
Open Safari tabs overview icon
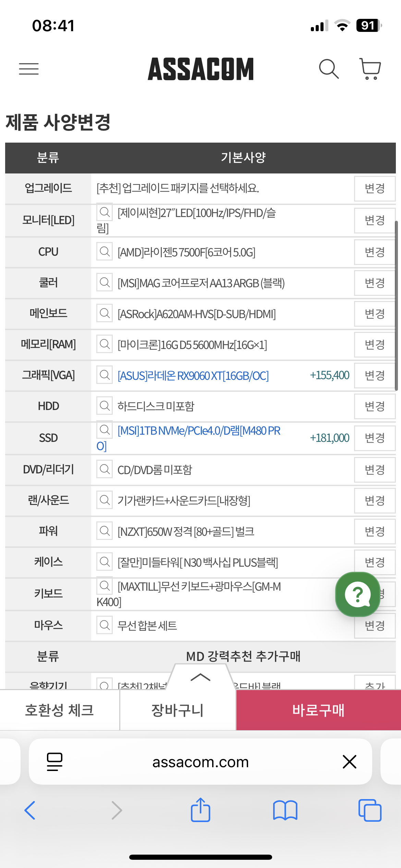[x=369, y=810]
